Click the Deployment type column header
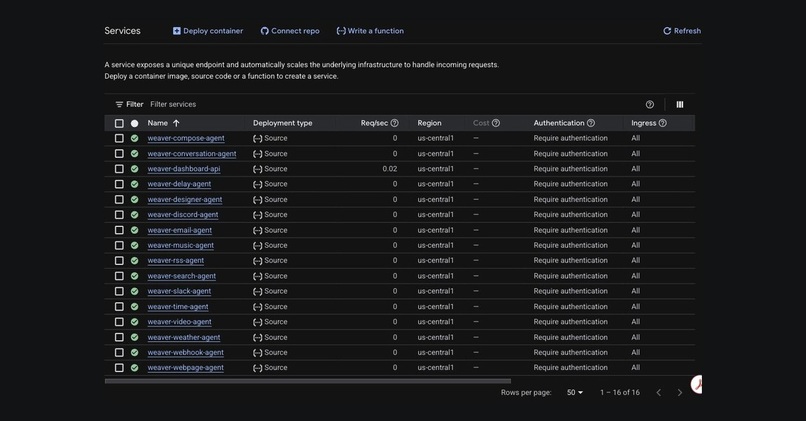 tap(282, 123)
